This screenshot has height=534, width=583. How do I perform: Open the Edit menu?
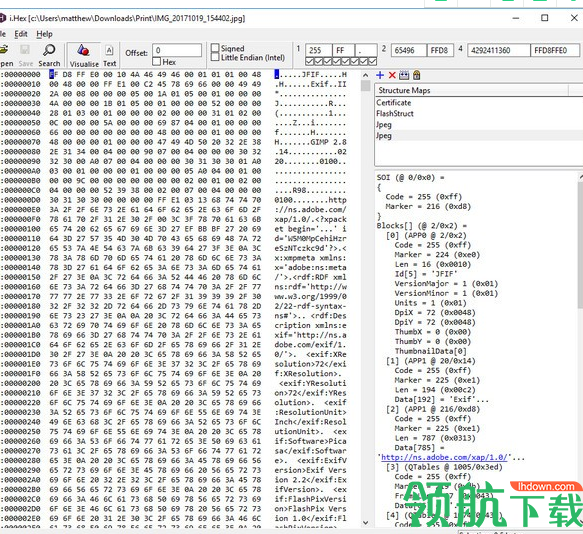point(21,34)
